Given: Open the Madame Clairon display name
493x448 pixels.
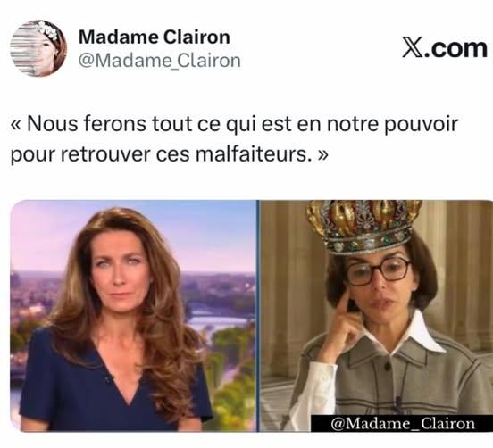Looking at the screenshot, I should coord(154,37).
